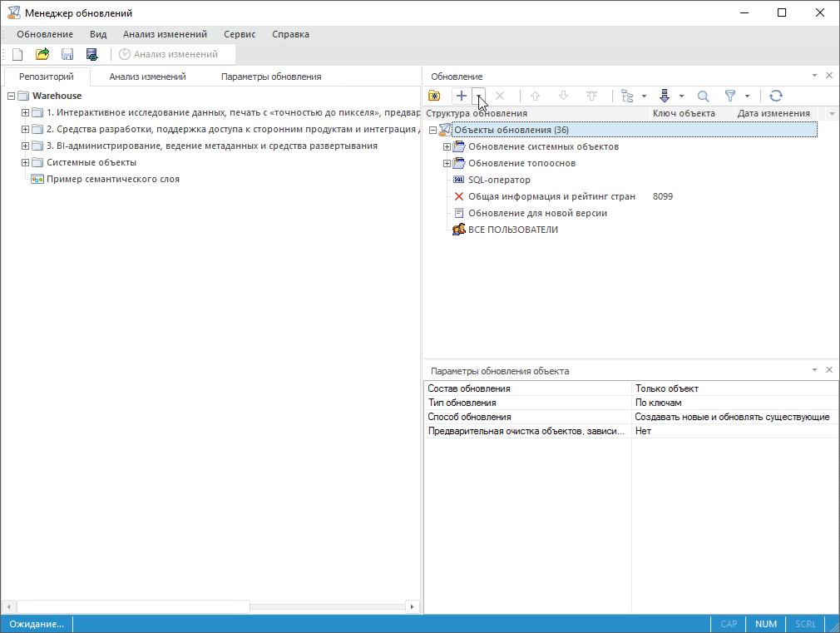Image resolution: width=840 pixels, height=633 pixels.
Task: Click the users icon beside 'ВСЕ ПОЛЬЗОВАТЕЛИ'
Action: (458, 230)
